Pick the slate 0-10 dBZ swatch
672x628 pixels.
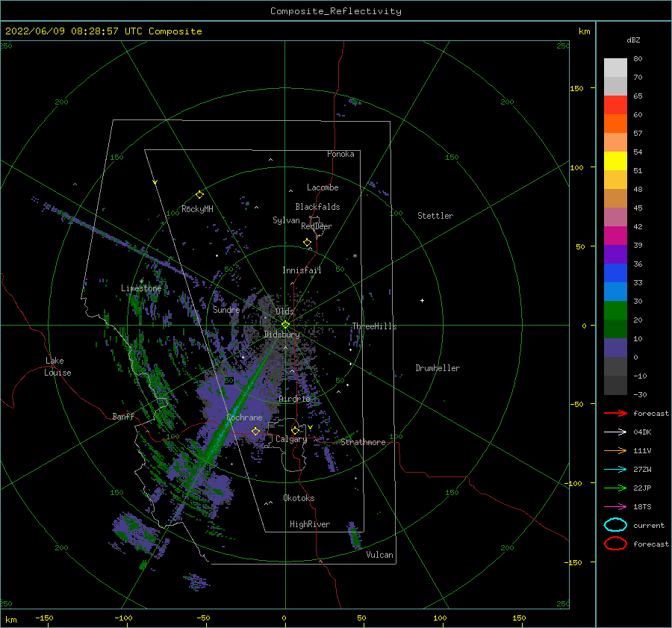(x=615, y=348)
